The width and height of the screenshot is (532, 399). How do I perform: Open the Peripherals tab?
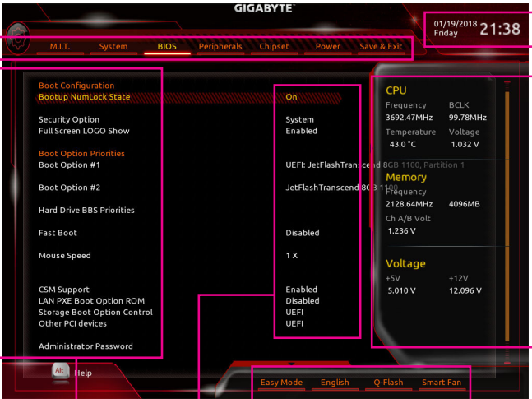(x=220, y=47)
